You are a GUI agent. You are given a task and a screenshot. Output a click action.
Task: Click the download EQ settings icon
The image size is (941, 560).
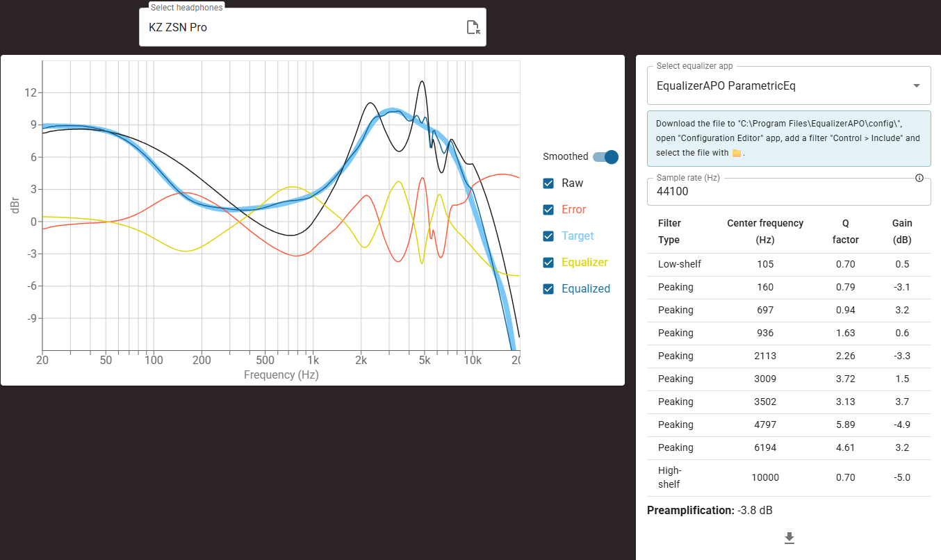789,538
